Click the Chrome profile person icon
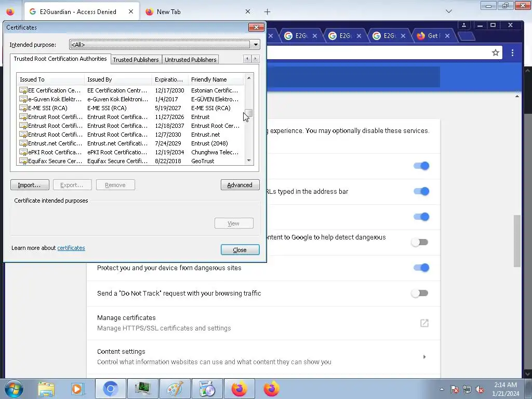The width and height of the screenshot is (532, 399). (x=464, y=25)
